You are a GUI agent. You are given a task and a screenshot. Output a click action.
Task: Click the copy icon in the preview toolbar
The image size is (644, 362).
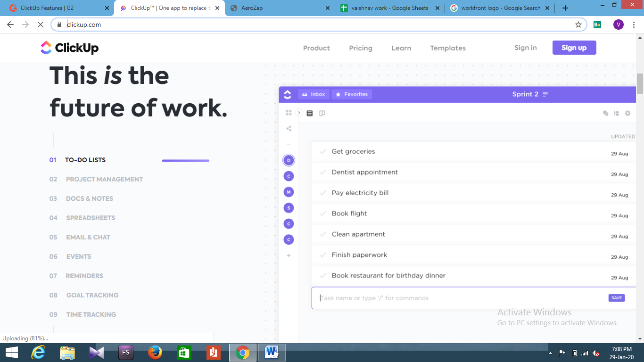coord(606,113)
